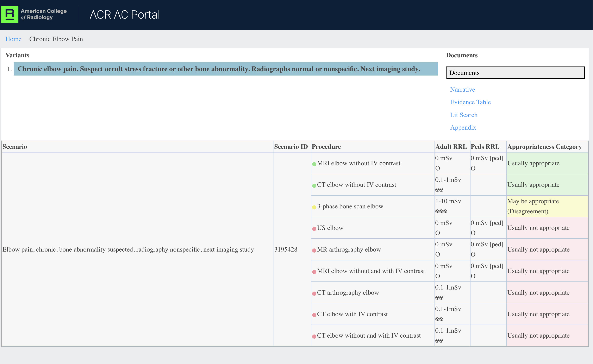The height and width of the screenshot is (364, 593).
Task: Click the Documents box in sidebar
Action: click(x=515, y=73)
